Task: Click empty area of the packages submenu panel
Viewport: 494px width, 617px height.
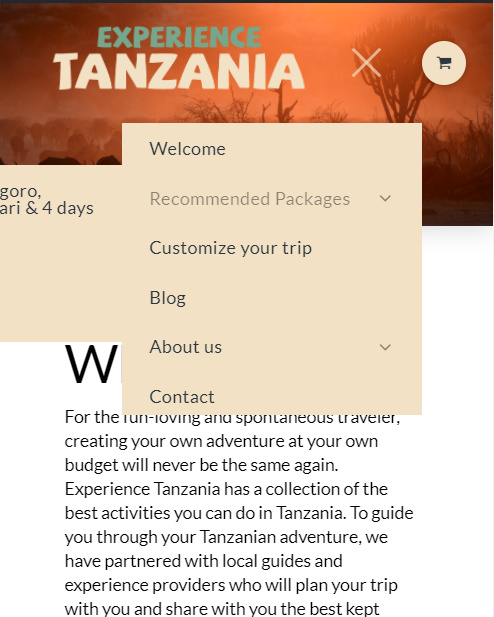Action: [59, 283]
